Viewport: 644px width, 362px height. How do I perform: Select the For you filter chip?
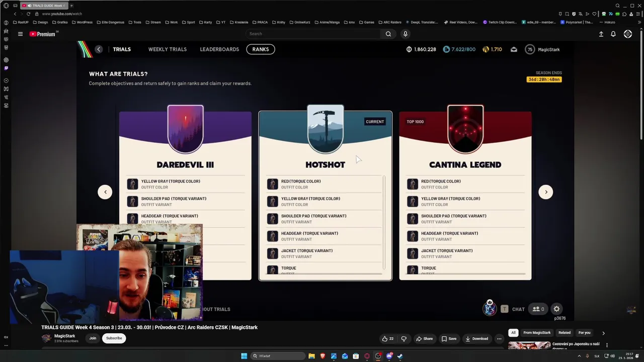[584, 333]
